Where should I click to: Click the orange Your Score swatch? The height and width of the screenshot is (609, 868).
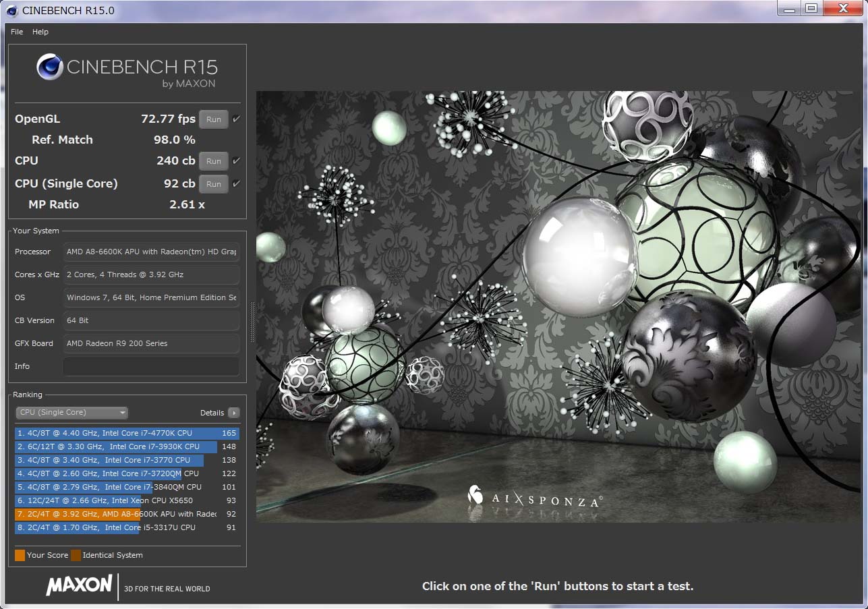20,555
